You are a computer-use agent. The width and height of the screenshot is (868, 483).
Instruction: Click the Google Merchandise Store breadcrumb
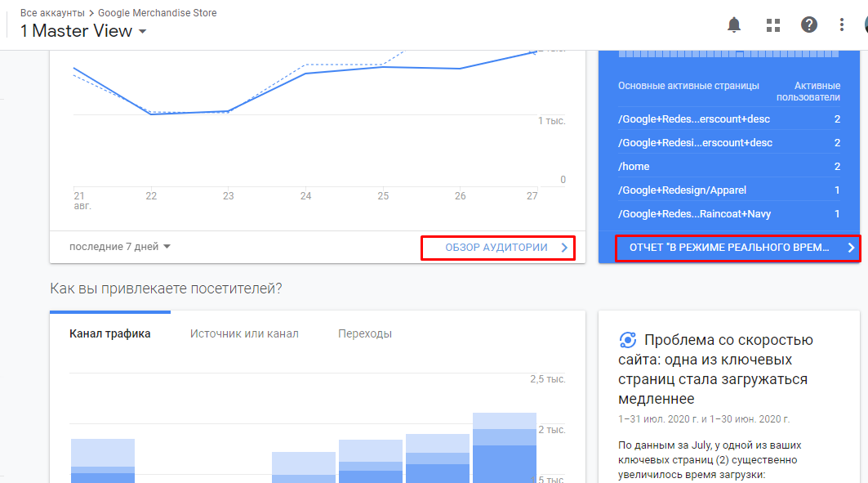coord(158,13)
